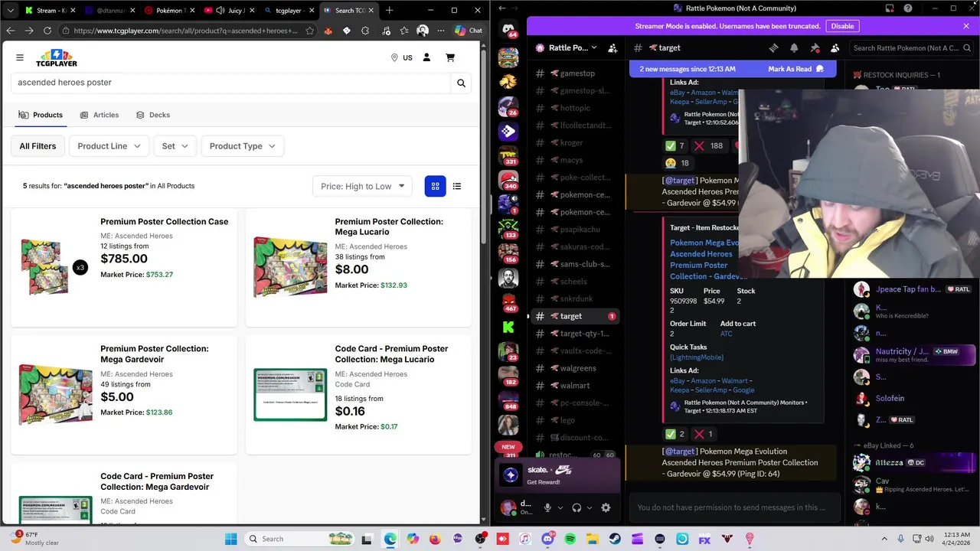Screen dimensions: 980x551
Task: Open a new browser tab
Action: [x=389, y=10]
